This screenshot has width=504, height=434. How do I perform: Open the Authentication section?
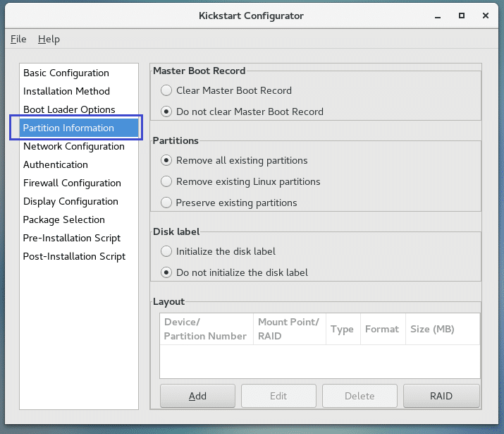(x=56, y=164)
